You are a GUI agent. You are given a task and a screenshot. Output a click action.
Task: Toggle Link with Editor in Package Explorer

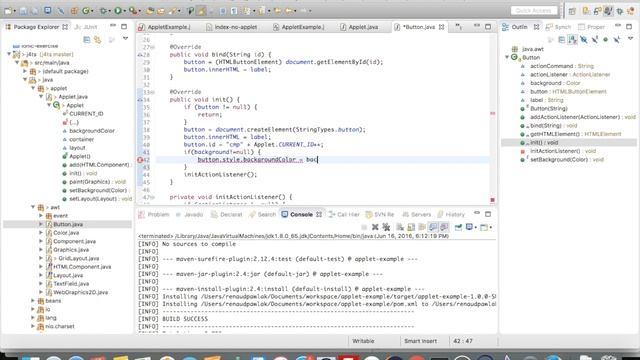(x=98, y=40)
